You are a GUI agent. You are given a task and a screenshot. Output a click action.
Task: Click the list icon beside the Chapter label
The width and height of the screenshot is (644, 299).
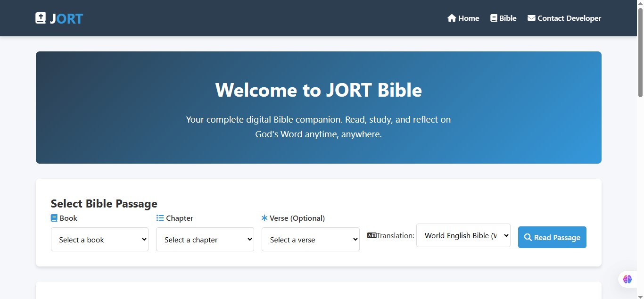pos(159,217)
